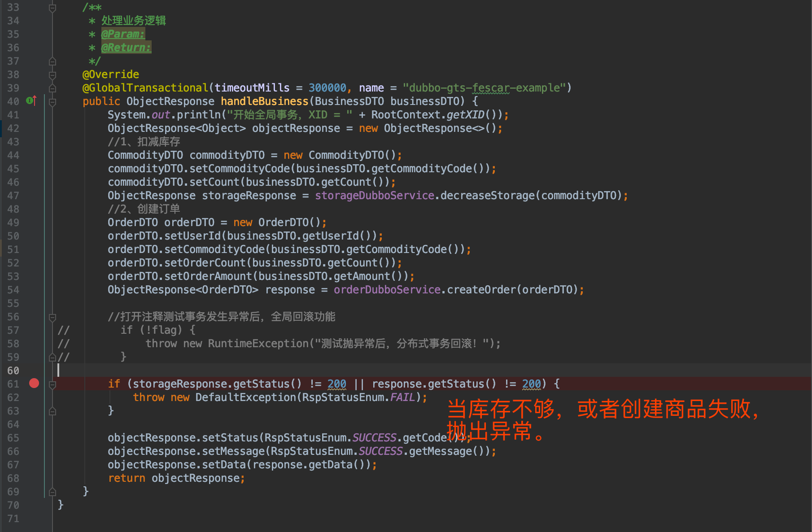Click setMessage call on line 66
The width and height of the screenshot is (812, 532).
click(233, 451)
